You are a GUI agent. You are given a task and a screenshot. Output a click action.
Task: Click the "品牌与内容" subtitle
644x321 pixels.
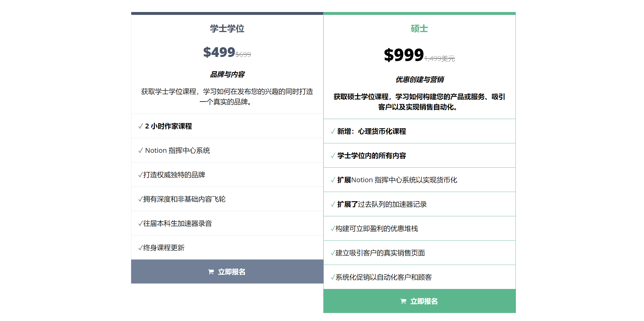pos(227,74)
